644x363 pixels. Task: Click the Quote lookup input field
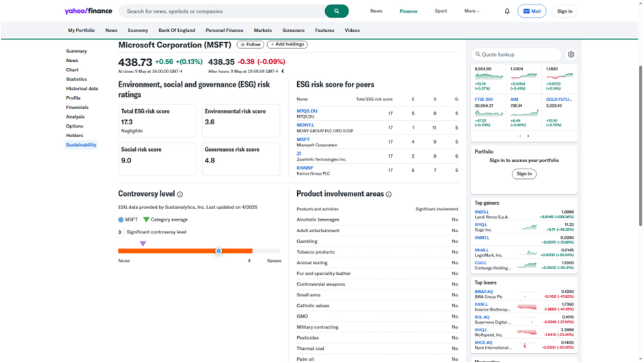pos(517,54)
